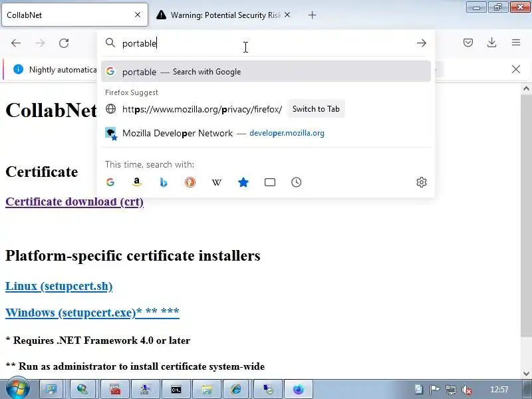Open the Command Prompt taskbar icon
The height and width of the screenshot is (399, 532).
176,390
